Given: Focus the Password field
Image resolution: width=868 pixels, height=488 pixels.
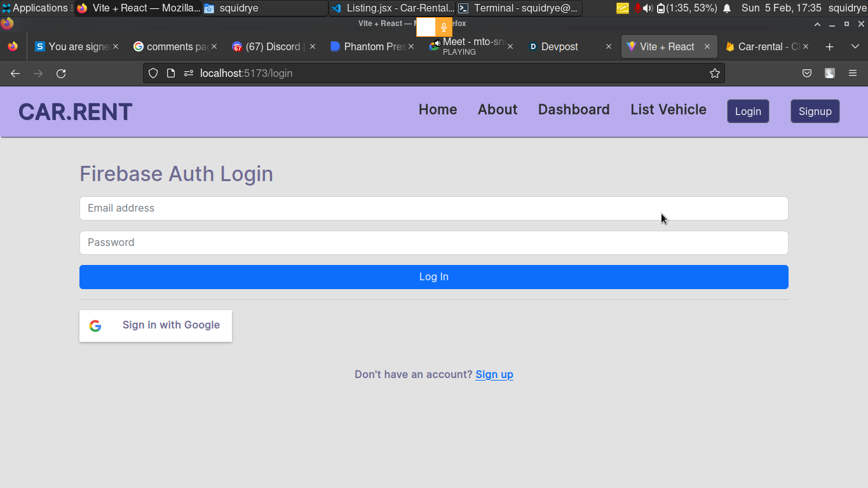Looking at the screenshot, I should pos(434,243).
